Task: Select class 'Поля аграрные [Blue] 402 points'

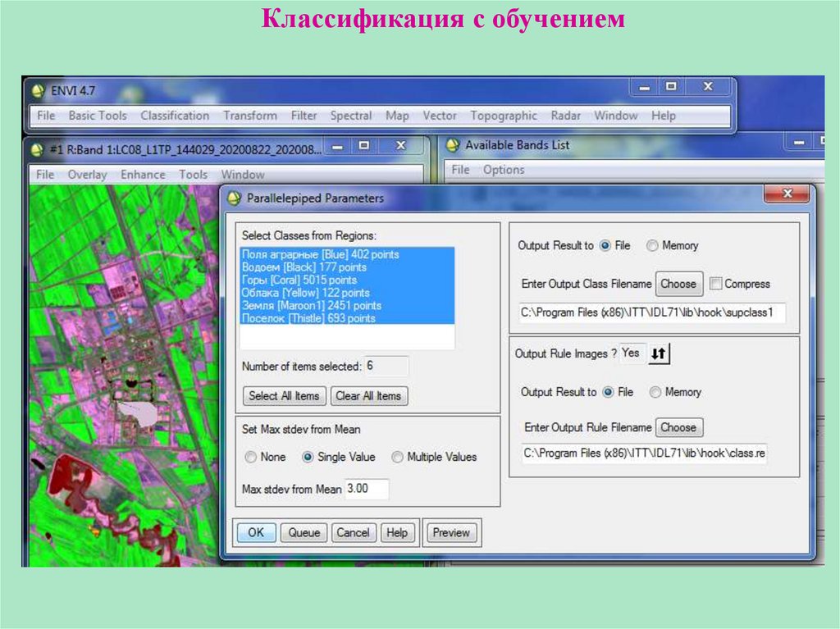Action: pos(347,254)
